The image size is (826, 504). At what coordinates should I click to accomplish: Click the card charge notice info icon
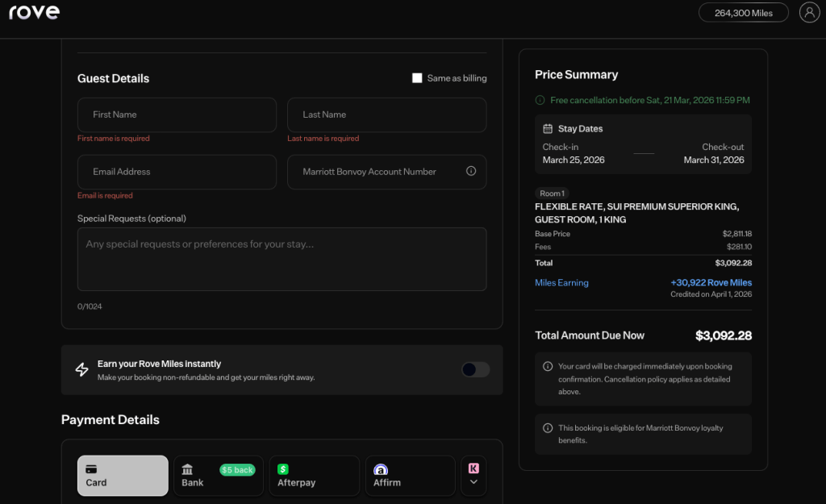pos(548,366)
